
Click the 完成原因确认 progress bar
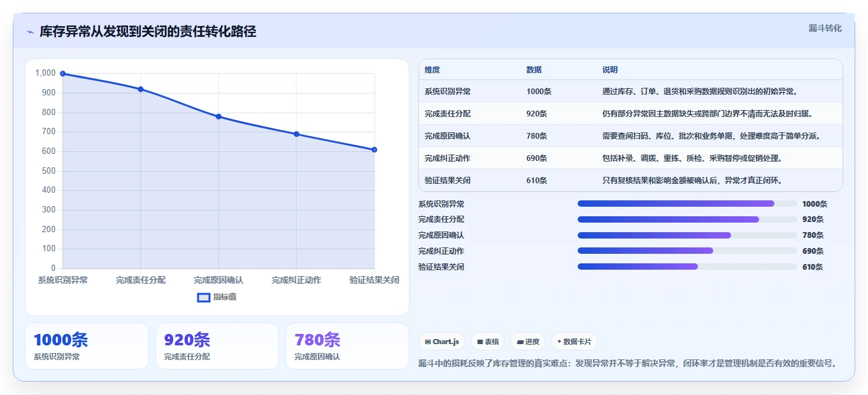(687, 235)
